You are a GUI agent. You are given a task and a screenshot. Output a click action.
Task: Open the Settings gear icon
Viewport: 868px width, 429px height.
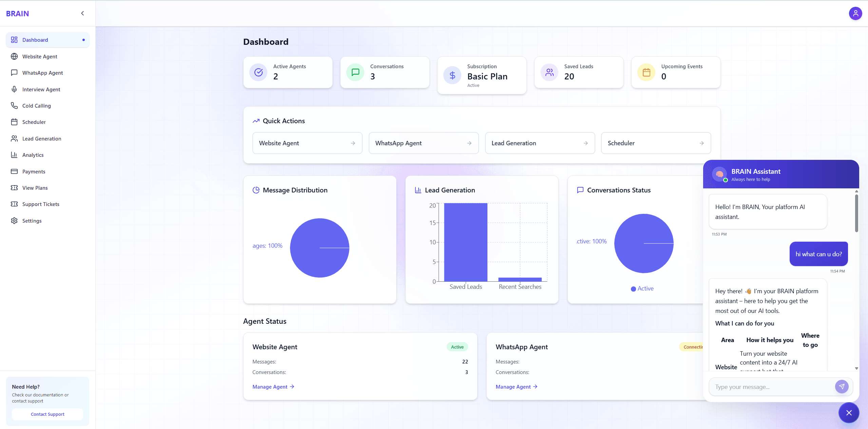pyautogui.click(x=14, y=220)
